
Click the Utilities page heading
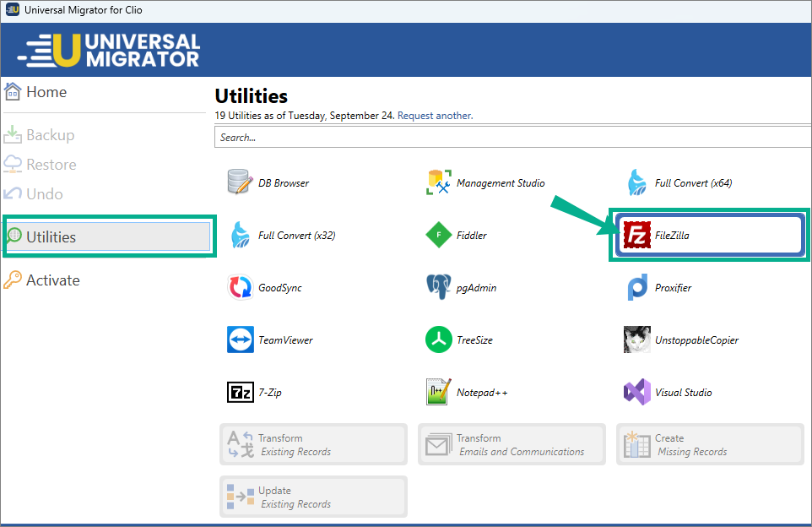[252, 96]
